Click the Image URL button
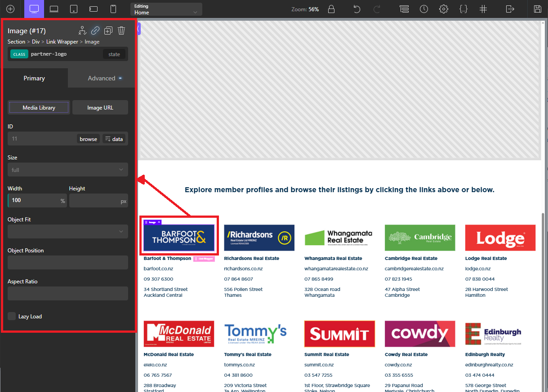Viewport: 548px width, 392px height. (x=100, y=108)
